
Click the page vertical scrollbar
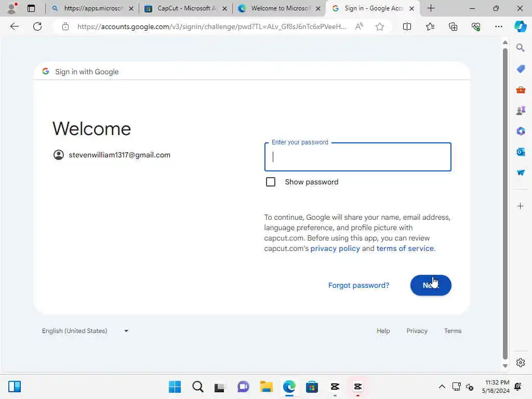coord(505,204)
